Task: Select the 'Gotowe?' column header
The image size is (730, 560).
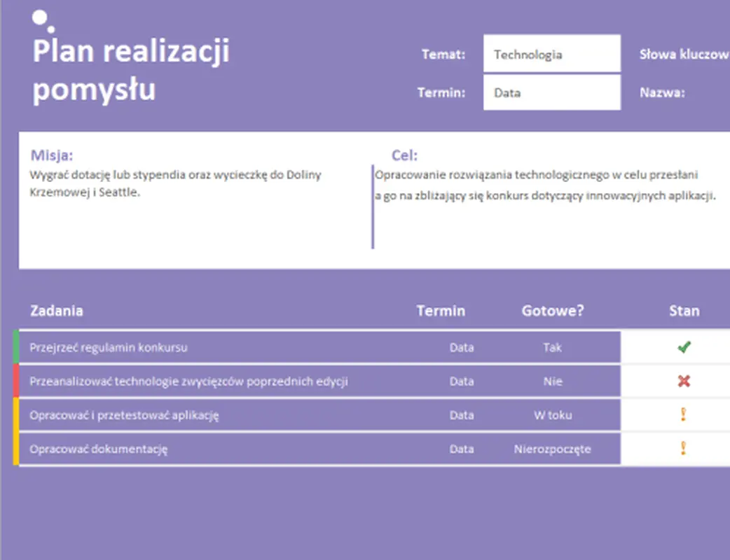Action: point(552,310)
